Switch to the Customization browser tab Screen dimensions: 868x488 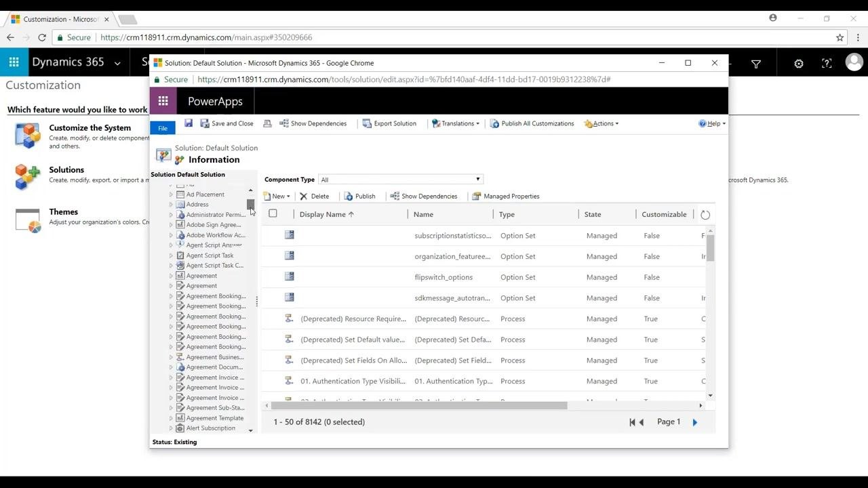(x=60, y=19)
